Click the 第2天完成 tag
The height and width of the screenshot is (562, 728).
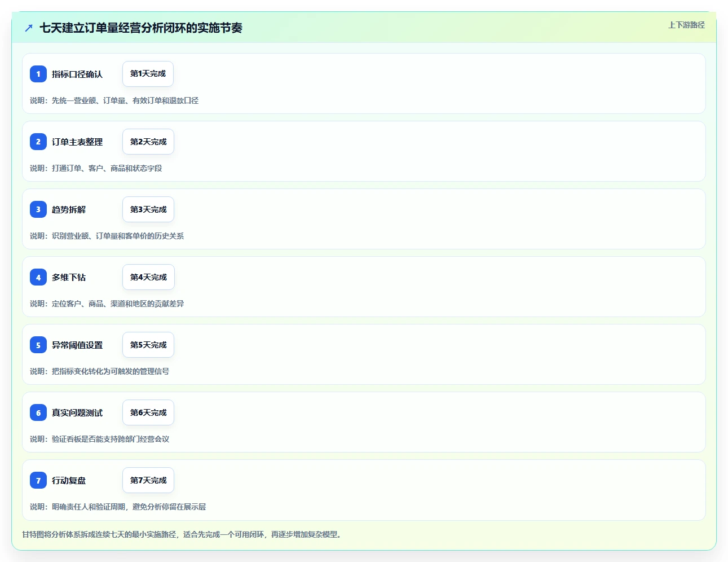pos(148,142)
